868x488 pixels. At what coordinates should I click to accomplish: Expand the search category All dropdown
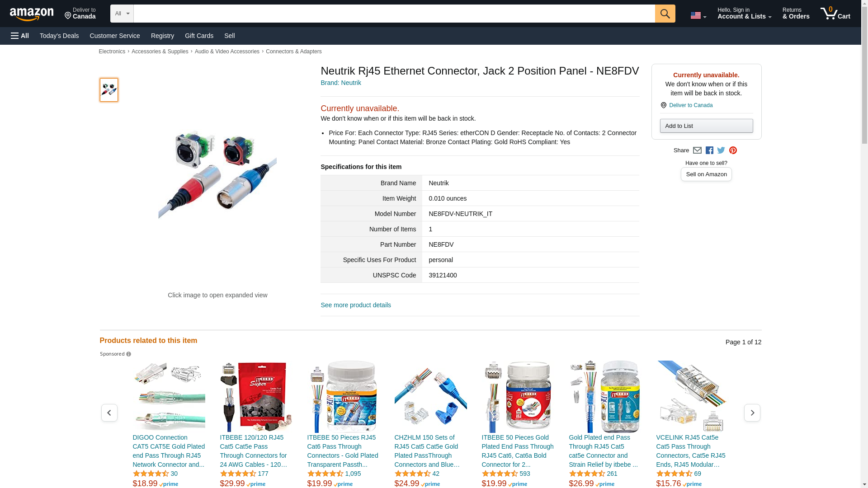tap(122, 14)
